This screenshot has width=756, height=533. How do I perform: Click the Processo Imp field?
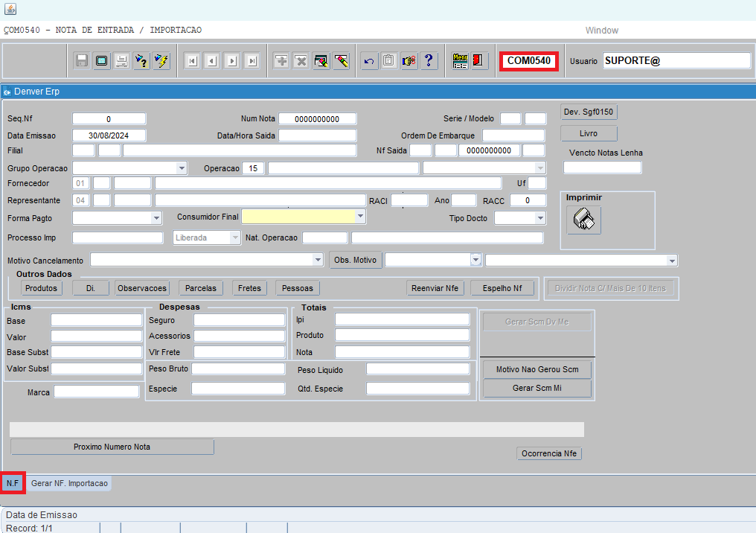coord(118,237)
